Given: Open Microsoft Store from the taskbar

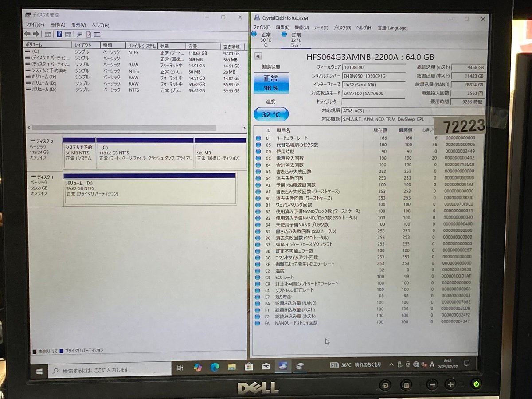Looking at the screenshot, I should [x=249, y=367].
